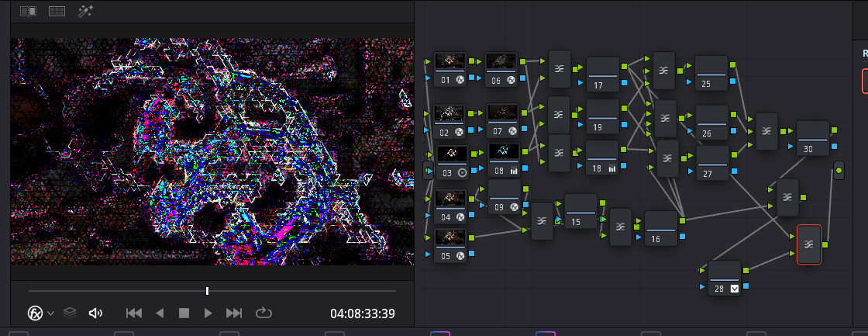Viewport: 868px width, 336px height.
Task: Click the dropdown badge on node 28
Action: 733,289
